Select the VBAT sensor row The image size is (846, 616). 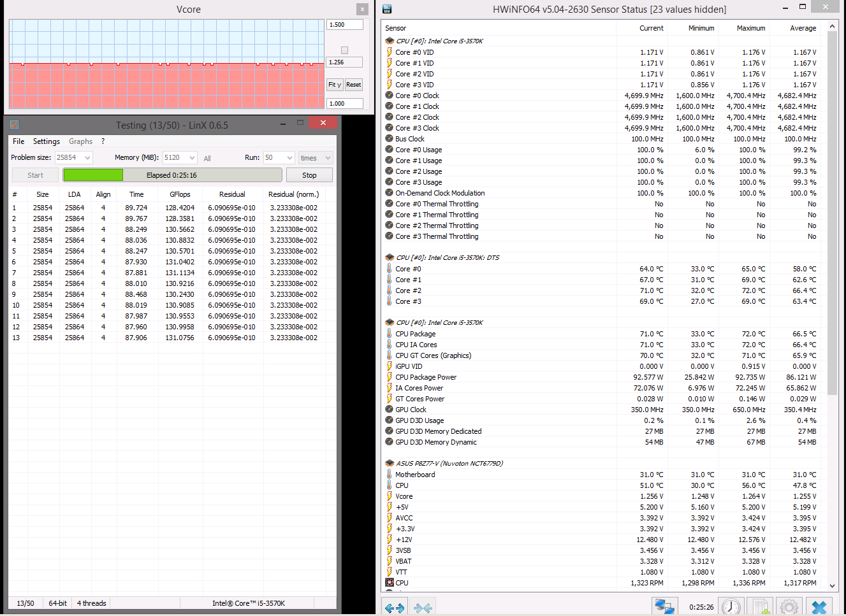tap(604, 561)
